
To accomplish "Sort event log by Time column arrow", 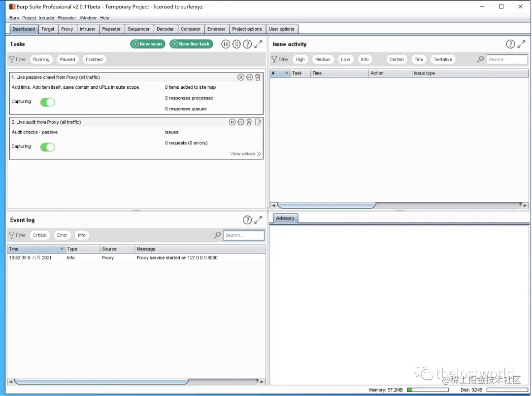I will coord(62,249).
